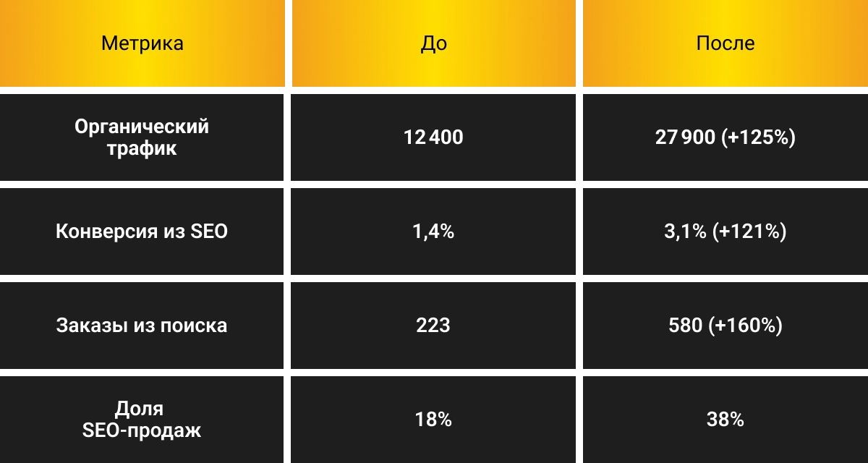Click the Доля SEO-продаж row label
The width and height of the screenshot is (868, 463).
tap(142, 420)
